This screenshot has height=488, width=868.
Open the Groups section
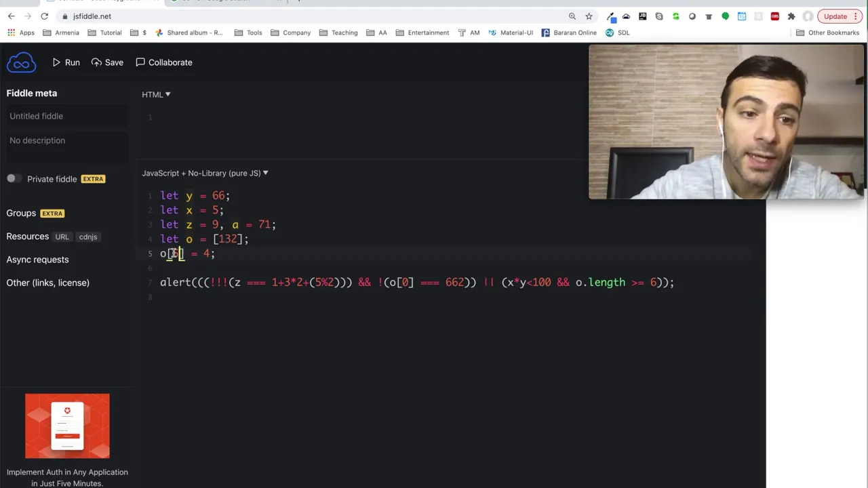tap(21, 213)
